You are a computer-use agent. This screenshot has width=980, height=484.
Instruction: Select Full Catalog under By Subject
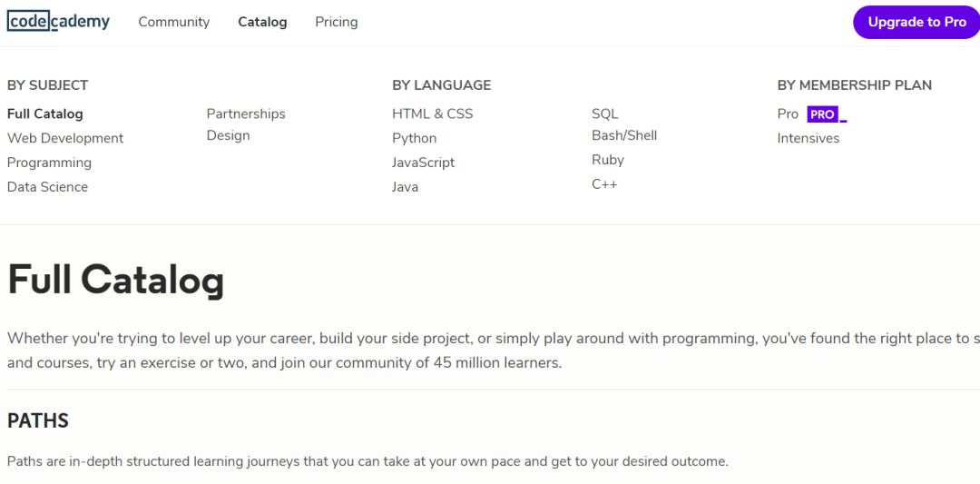click(45, 114)
